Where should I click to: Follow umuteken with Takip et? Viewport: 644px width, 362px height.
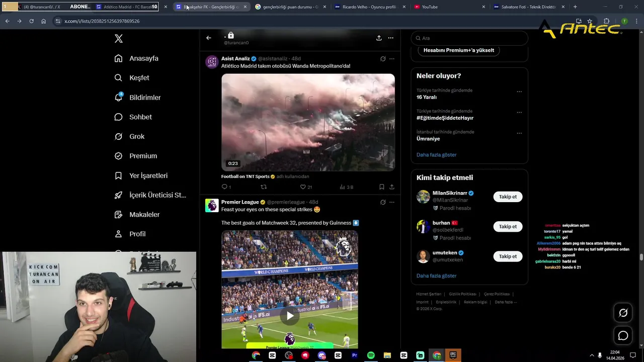pos(508,256)
